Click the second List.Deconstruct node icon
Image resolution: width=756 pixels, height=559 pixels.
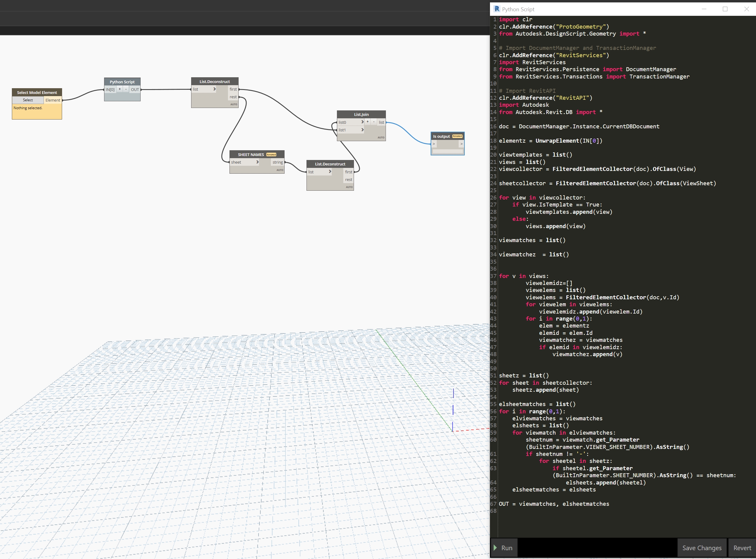tap(330, 164)
